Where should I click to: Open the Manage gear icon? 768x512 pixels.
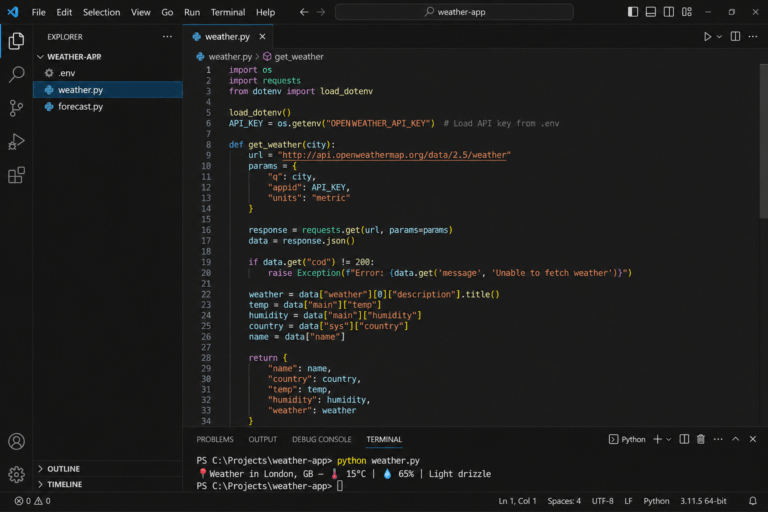point(16,474)
